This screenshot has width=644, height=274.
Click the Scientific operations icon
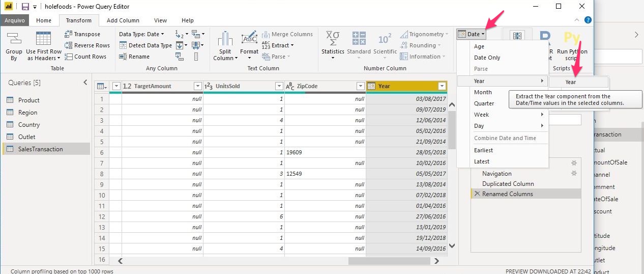pos(385,39)
